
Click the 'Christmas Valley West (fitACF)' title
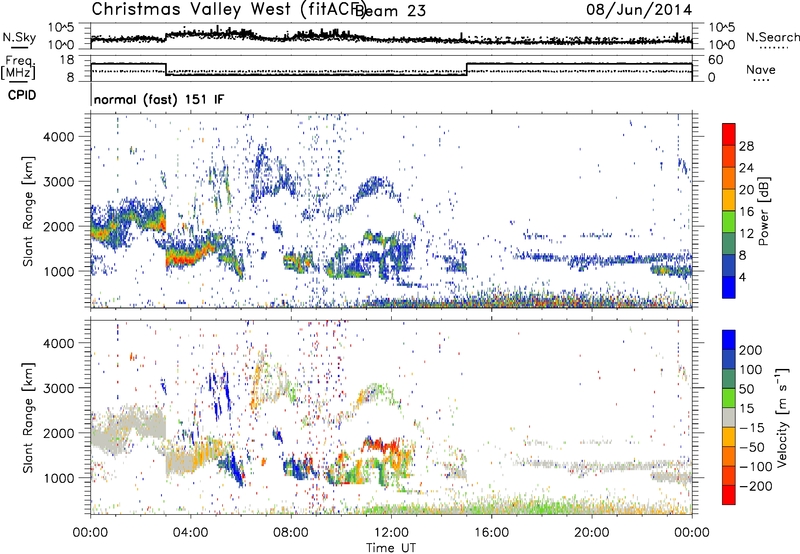[228, 9]
